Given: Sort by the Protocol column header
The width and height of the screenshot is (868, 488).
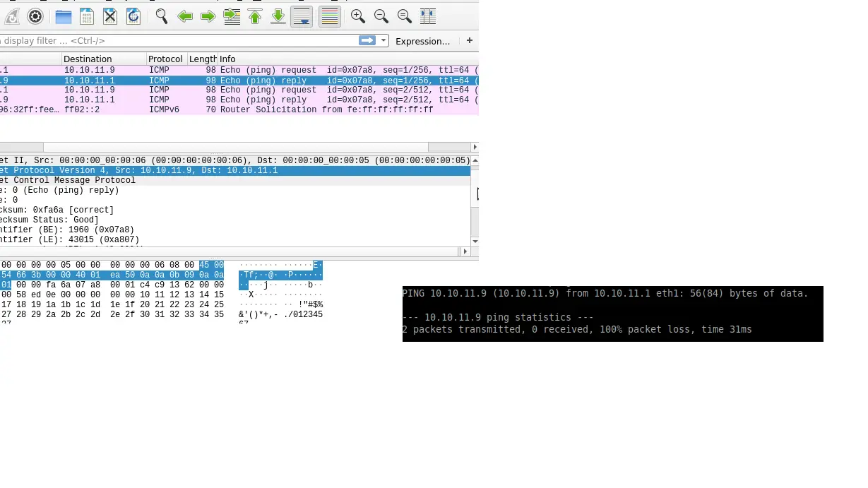Looking at the screenshot, I should pos(167,59).
